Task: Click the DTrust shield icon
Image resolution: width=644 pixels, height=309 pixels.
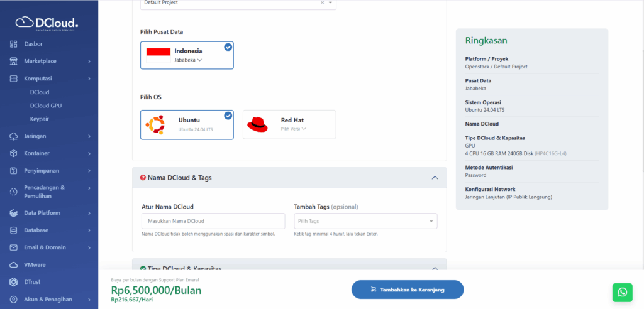Action: click(14, 282)
